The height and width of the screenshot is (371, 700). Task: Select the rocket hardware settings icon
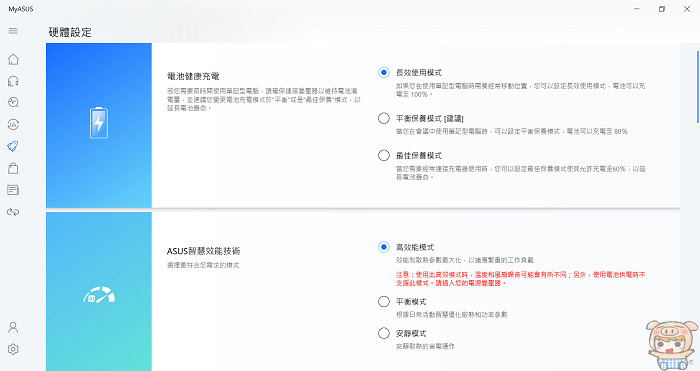coord(13,146)
